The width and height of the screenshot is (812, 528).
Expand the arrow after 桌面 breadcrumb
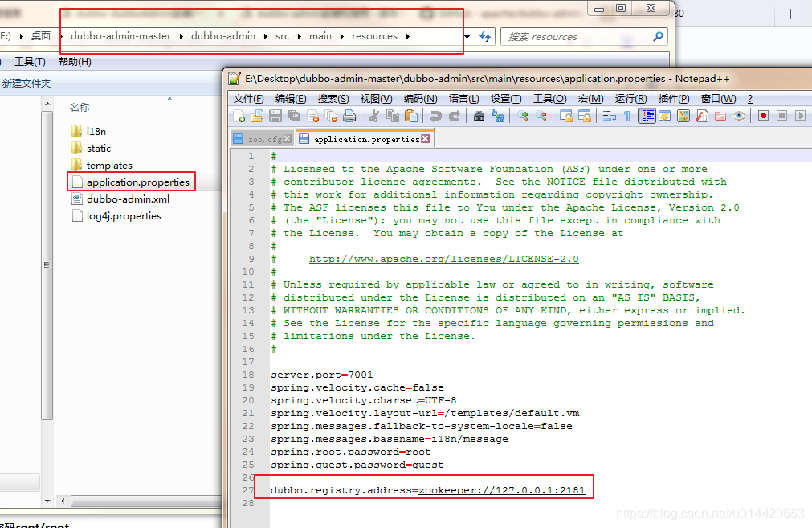(x=61, y=36)
